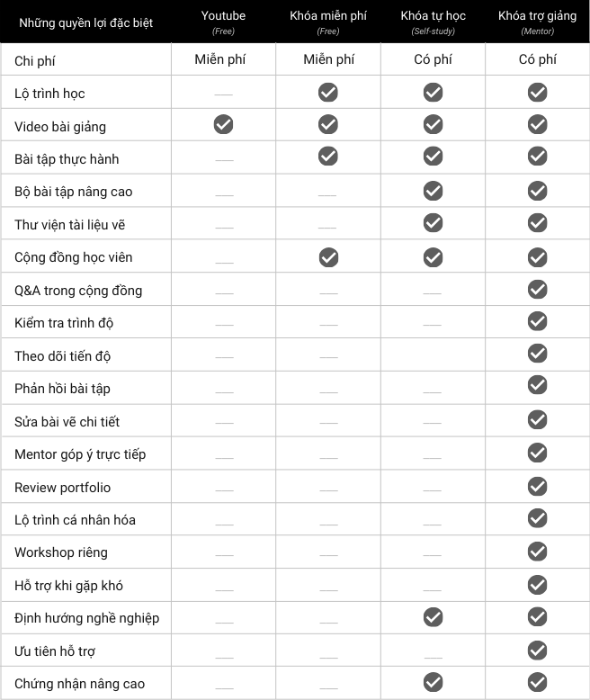Click Khóa tự học checkmark for Định hướng nghề nghiệp
590x700 pixels.
pyautogui.click(x=433, y=617)
